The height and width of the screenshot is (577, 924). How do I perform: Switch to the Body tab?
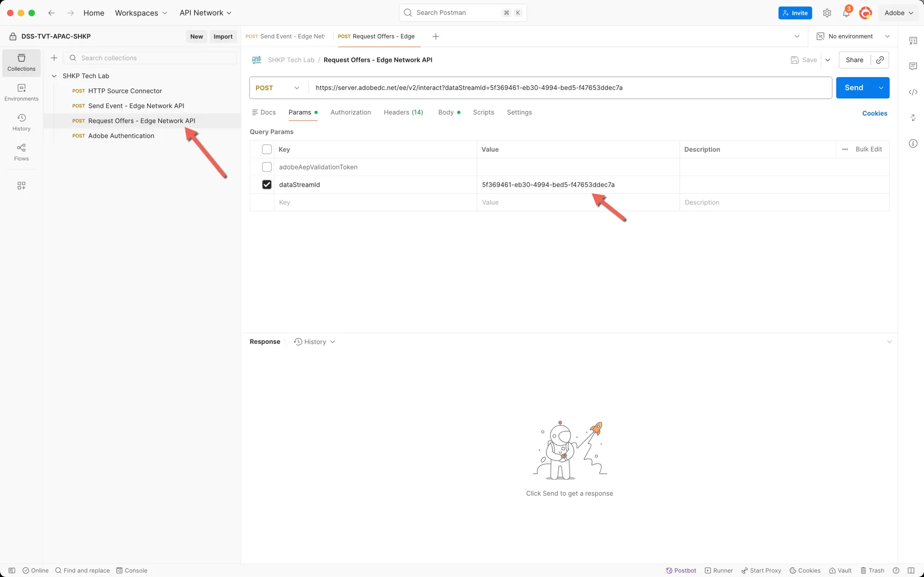(x=449, y=112)
